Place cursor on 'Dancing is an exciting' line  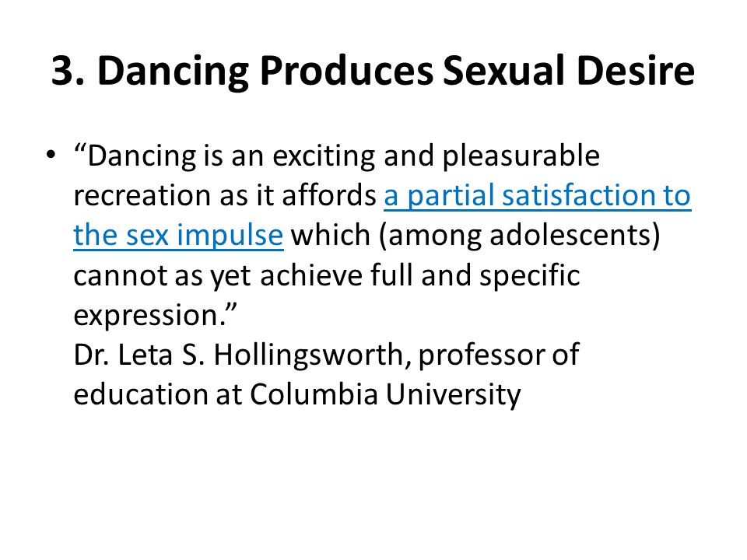click(x=337, y=156)
